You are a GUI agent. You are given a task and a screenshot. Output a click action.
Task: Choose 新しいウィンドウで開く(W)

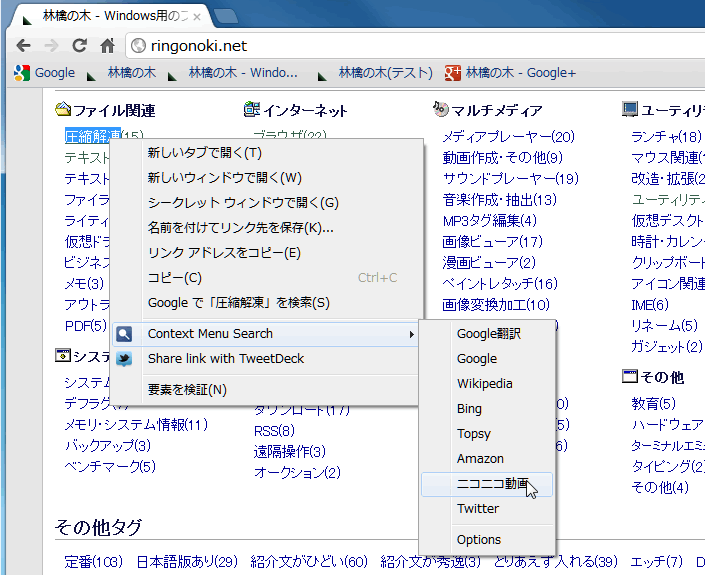(266, 178)
